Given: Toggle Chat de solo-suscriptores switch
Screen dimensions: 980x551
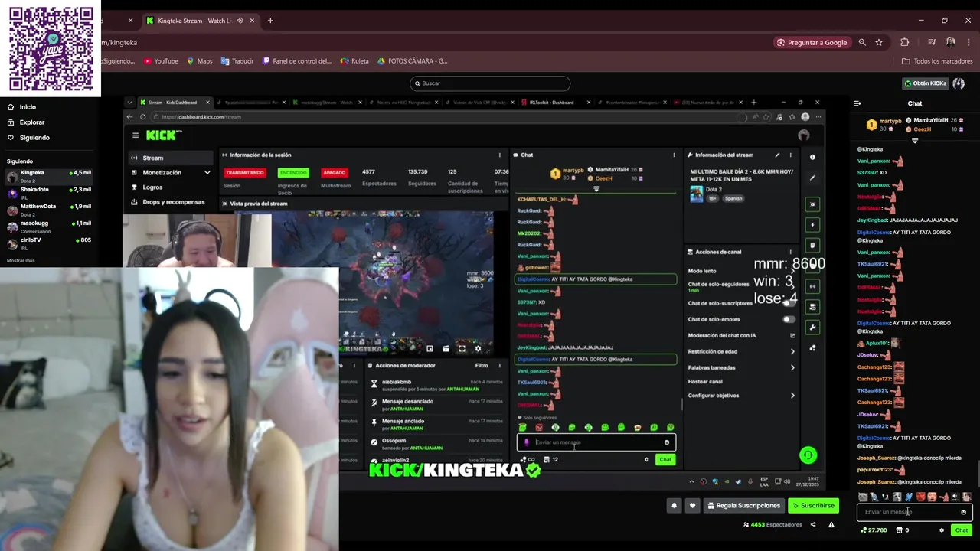Looking at the screenshot, I should click(x=789, y=303).
